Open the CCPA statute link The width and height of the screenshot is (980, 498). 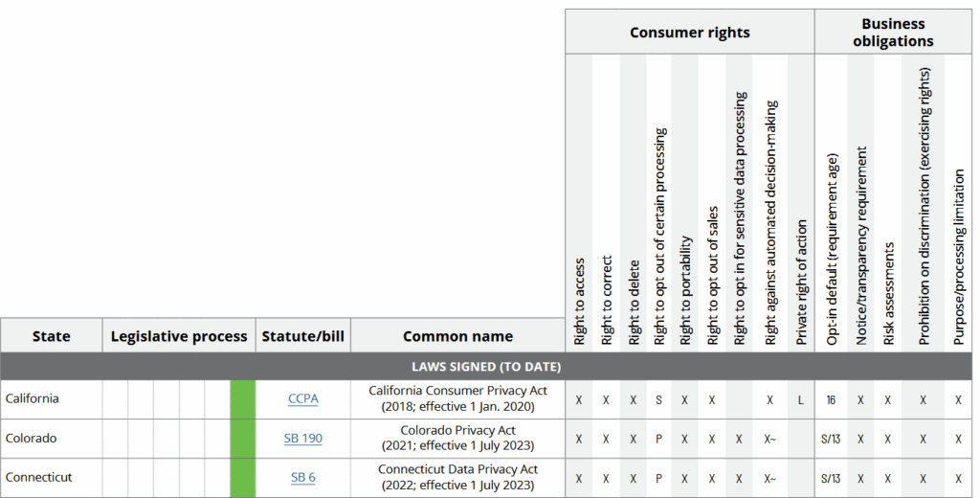tap(303, 398)
